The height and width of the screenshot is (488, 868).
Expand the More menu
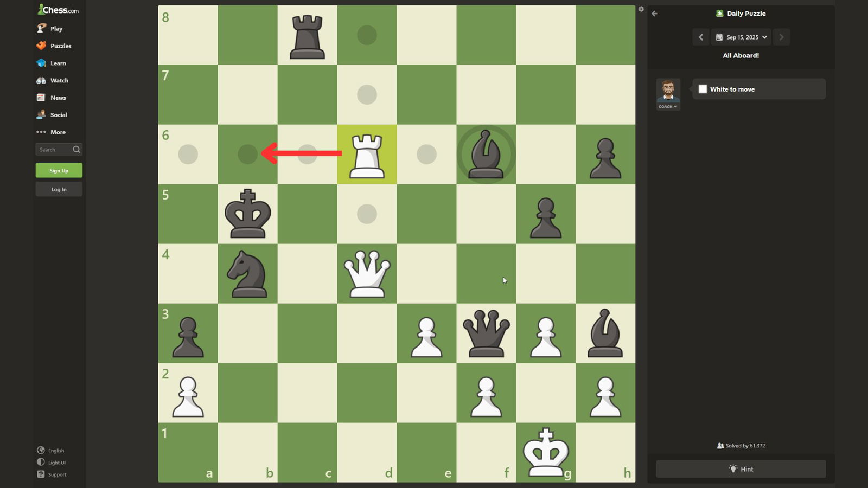(52, 132)
